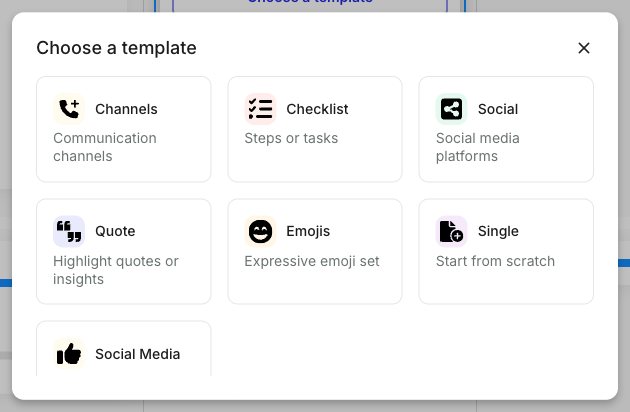Close the Choose a template dialog

coord(584,48)
